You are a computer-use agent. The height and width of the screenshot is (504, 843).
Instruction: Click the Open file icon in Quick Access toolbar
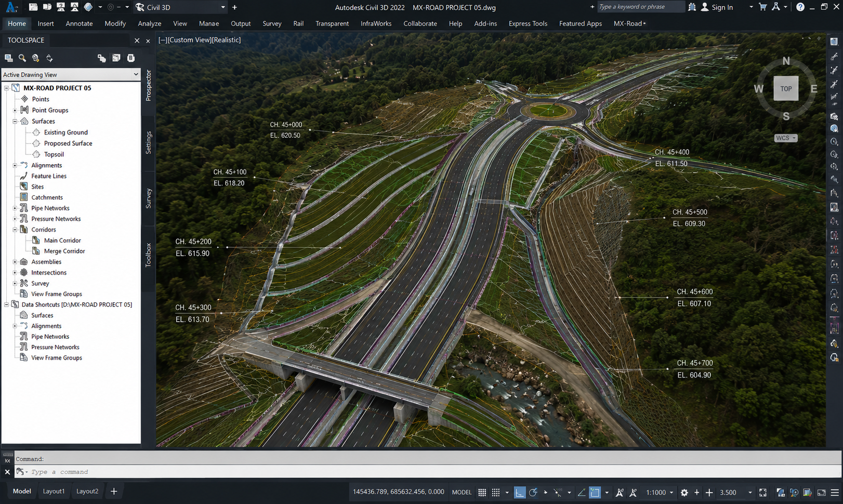pyautogui.click(x=47, y=7)
